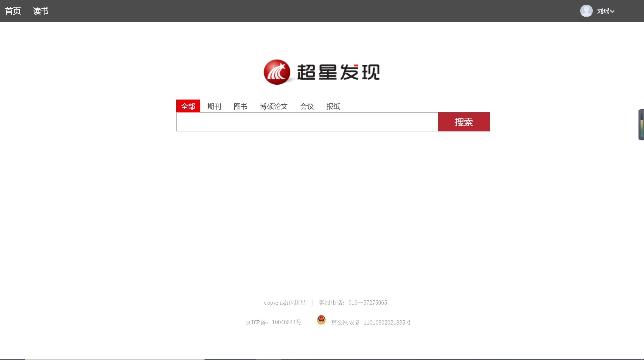
Task: Open 读书 in top navigation
Action: (41, 11)
